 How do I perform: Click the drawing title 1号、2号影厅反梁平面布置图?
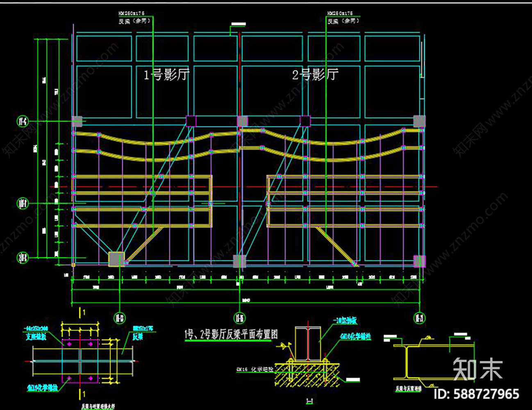[231, 334]
